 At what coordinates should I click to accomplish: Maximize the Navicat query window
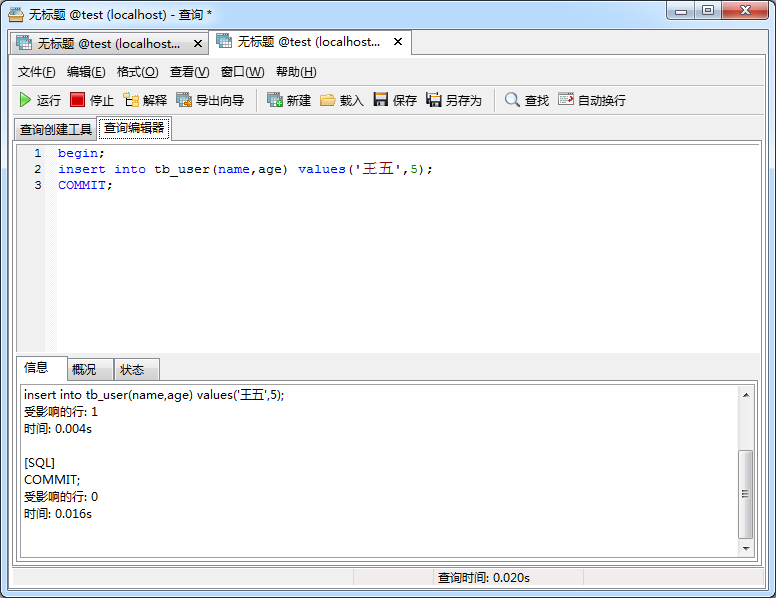[708, 11]
